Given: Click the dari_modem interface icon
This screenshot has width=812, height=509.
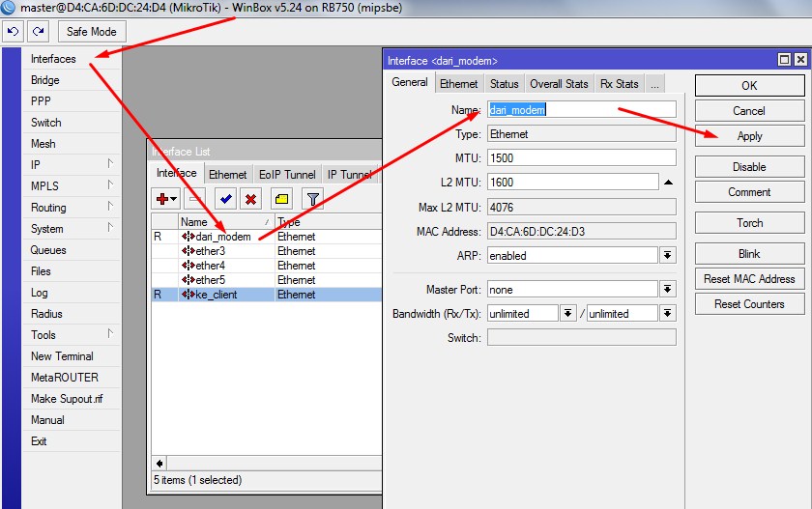Looking at the screenshot, I should (188, 237).
